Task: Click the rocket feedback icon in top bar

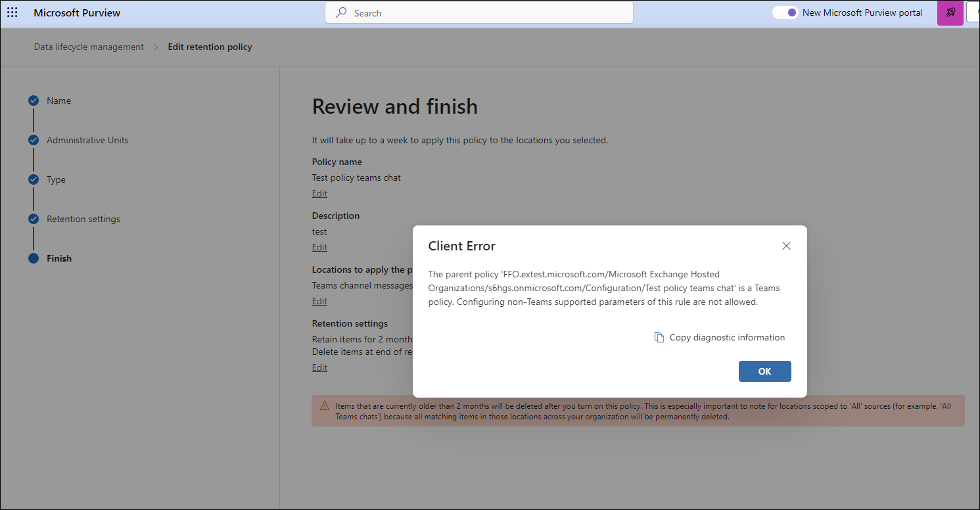Action: [950, 12]
